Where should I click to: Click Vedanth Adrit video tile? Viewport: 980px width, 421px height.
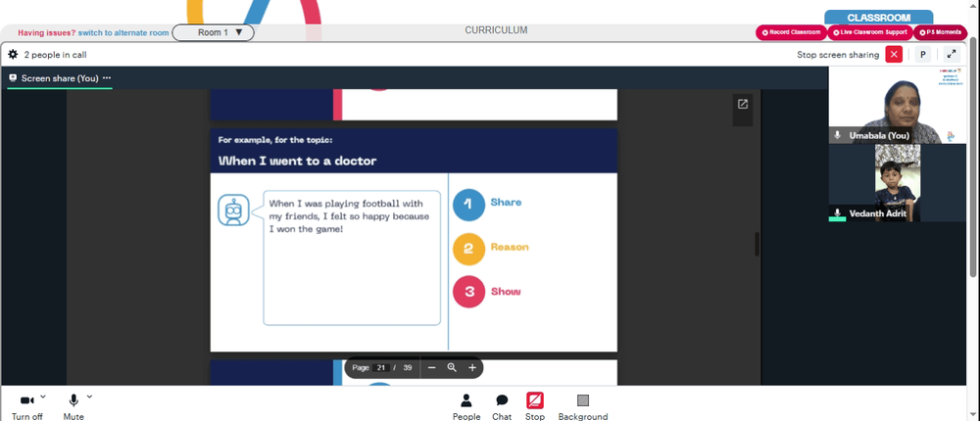pyautogui.click(x=897, y=182)
